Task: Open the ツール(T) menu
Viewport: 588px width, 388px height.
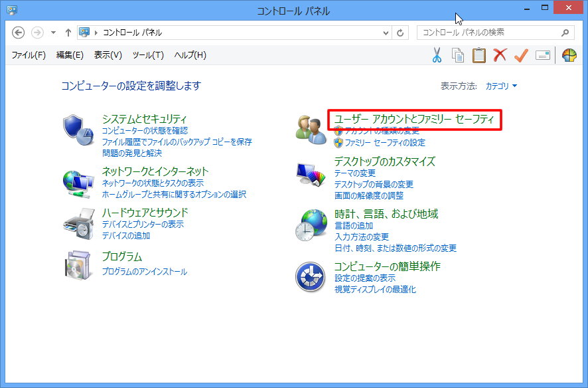Action: tap(148, 55)
